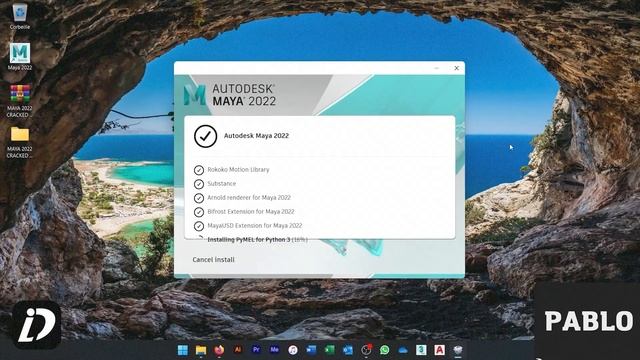
Task: Click the Substance component entry
Action: point(222,184)
